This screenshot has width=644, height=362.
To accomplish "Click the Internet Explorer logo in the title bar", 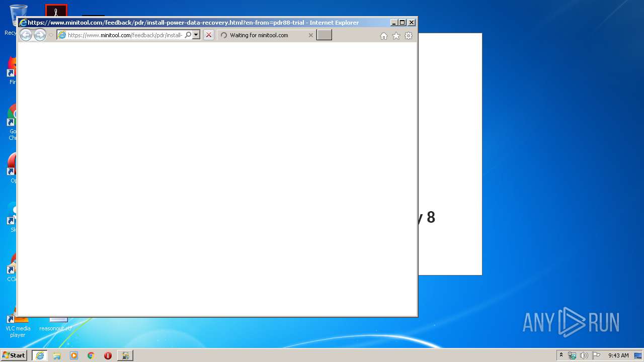I will [x=23, y=23].
